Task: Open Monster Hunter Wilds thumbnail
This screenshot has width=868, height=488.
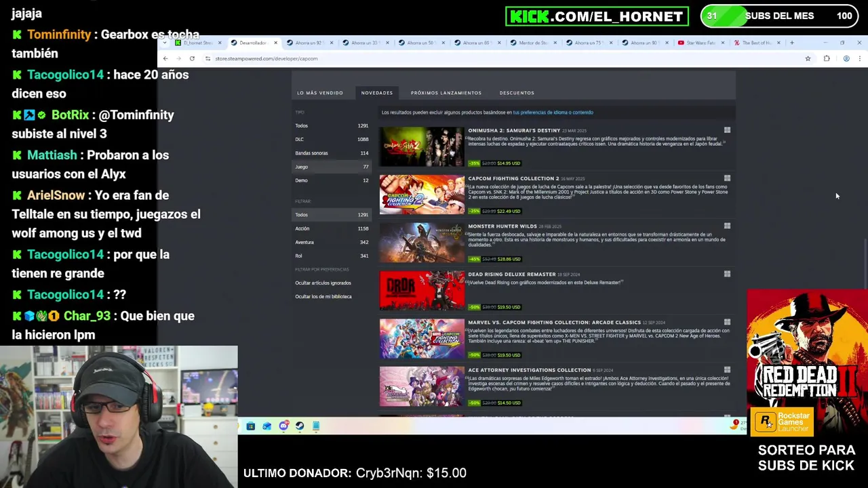Action: tap(422, 243)
